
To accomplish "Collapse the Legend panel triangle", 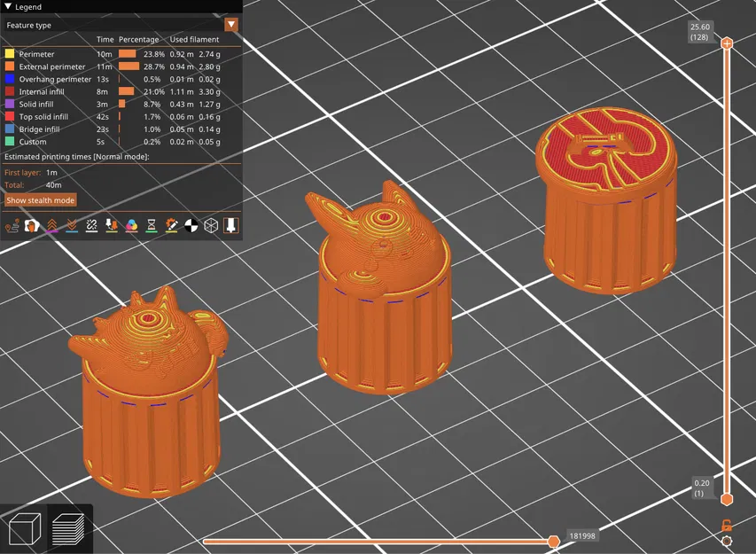I will 8,7.
